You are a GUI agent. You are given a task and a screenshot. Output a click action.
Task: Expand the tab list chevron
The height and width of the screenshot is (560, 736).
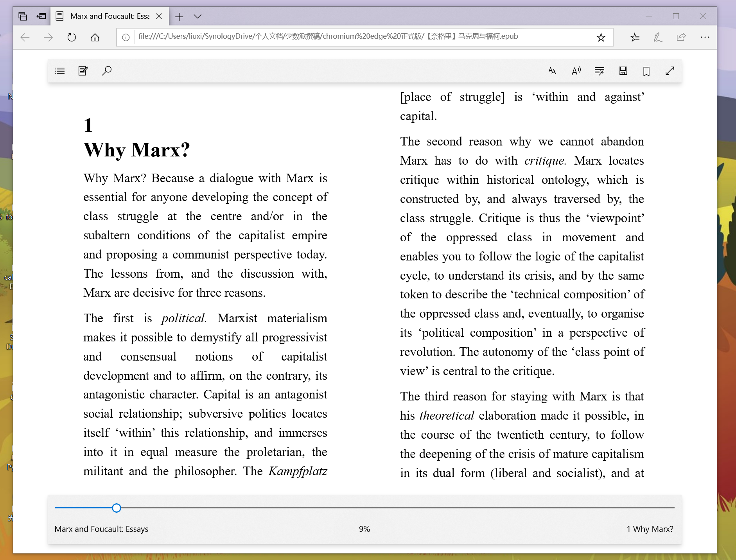coord(197,16)
